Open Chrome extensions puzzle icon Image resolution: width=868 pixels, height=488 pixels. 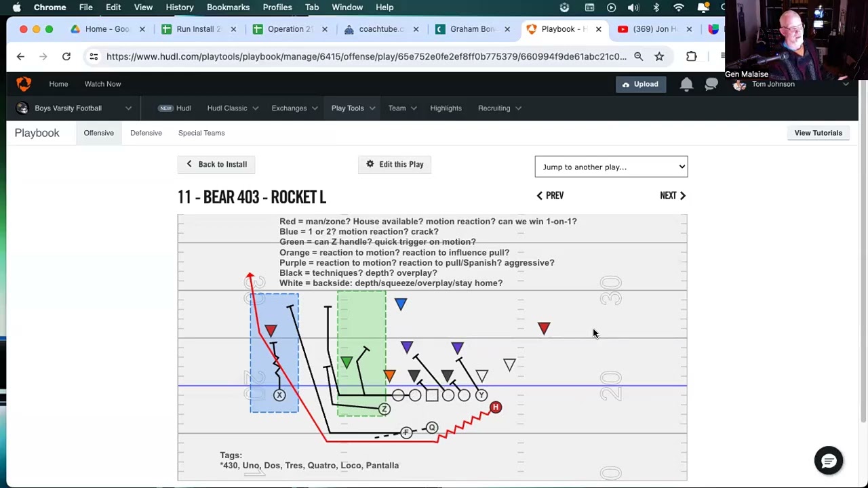coord(691,56)
